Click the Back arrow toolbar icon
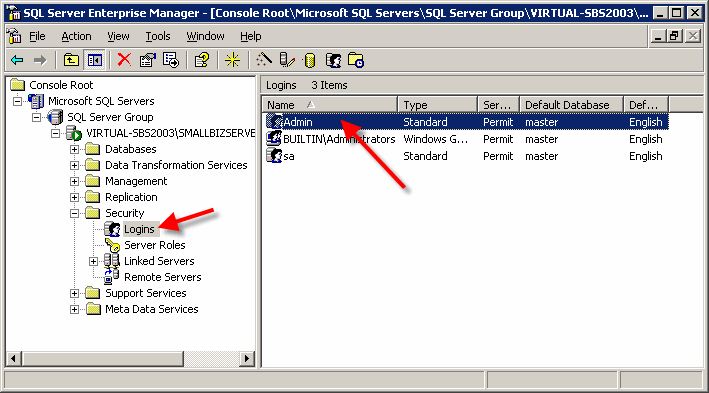The height and width of the screenshot is (393, 709). pyautogui.click(x=17, y=60)
